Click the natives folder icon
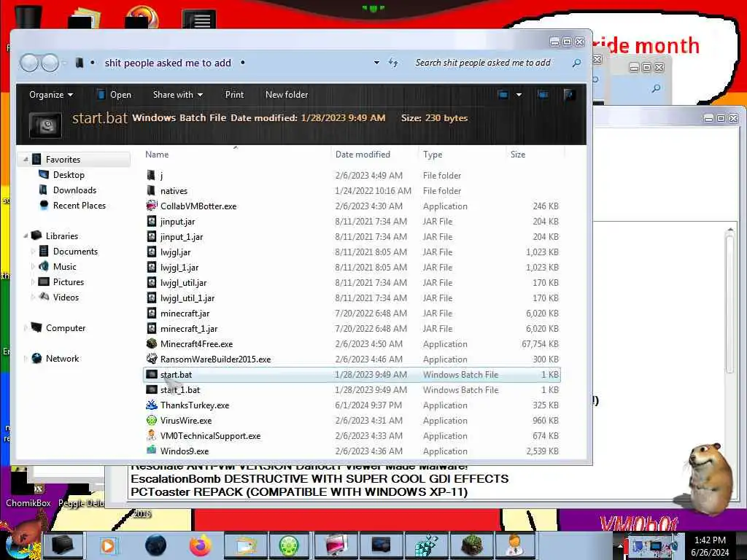The image size is (747, 560). tap(152, 190)
